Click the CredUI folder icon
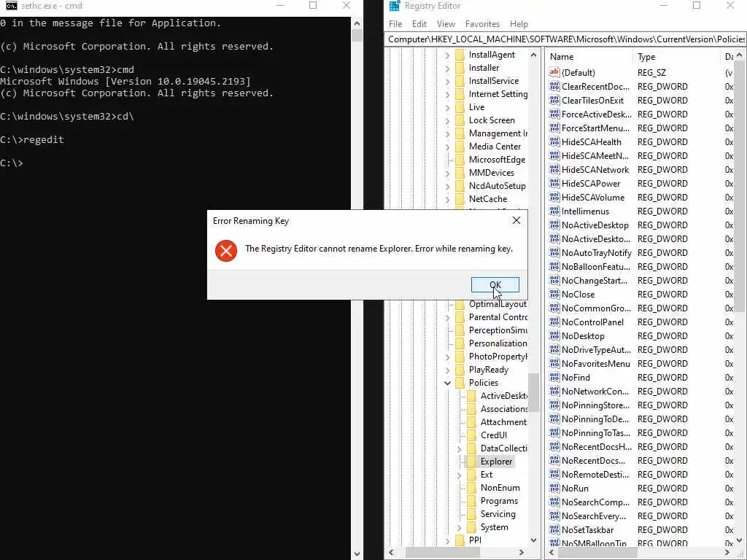Screen dimensions: 747x560 coord(472,435)
